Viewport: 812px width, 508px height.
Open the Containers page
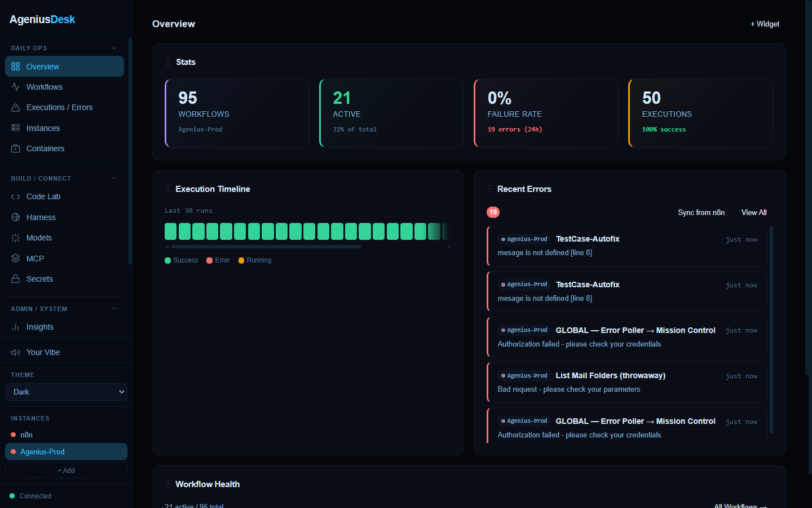click(x=64, y=148)
